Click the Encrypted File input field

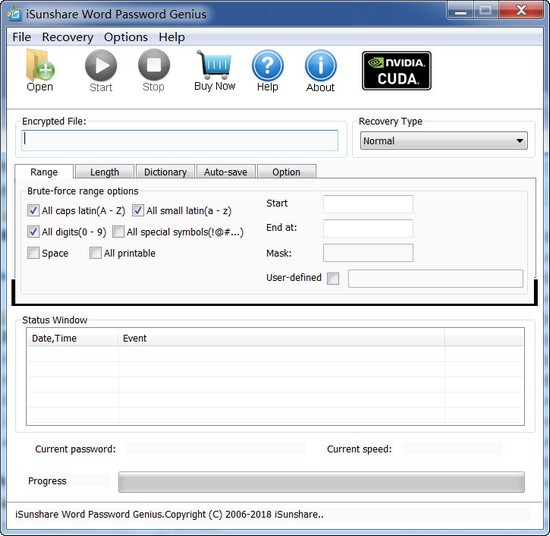pos(180,141)
